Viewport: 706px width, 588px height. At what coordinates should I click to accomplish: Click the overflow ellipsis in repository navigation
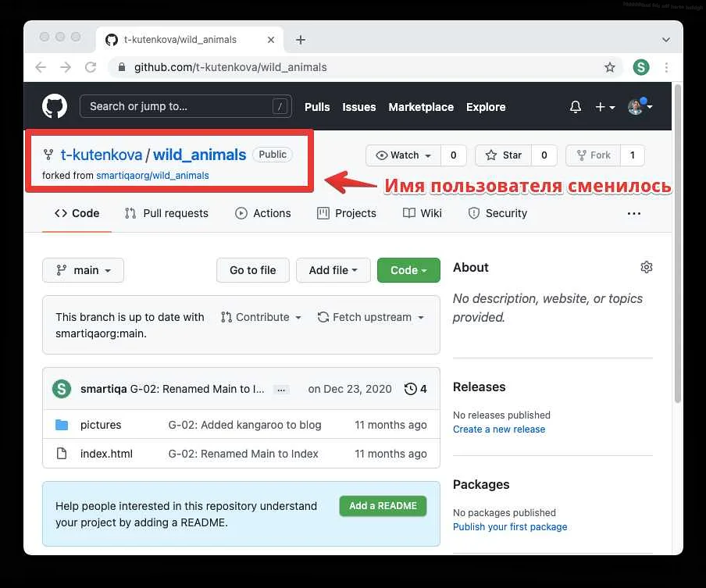click(x=634, y=212)
